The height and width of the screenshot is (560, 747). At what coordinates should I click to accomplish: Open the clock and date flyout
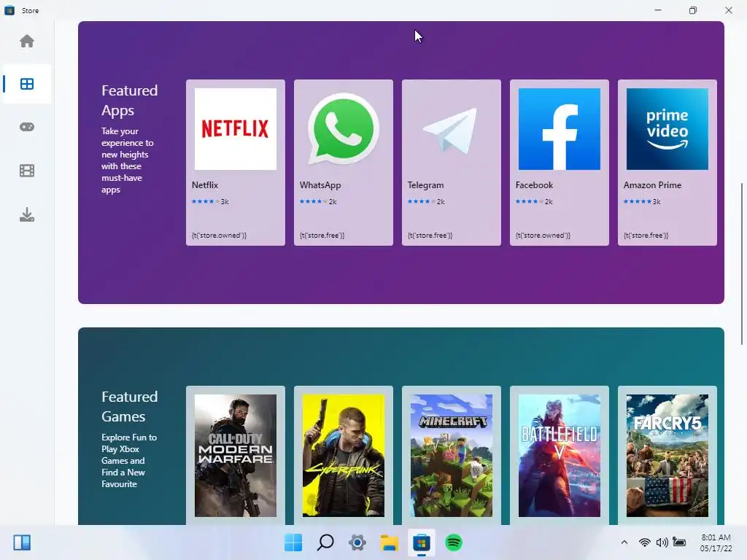(x=716, y=542)
